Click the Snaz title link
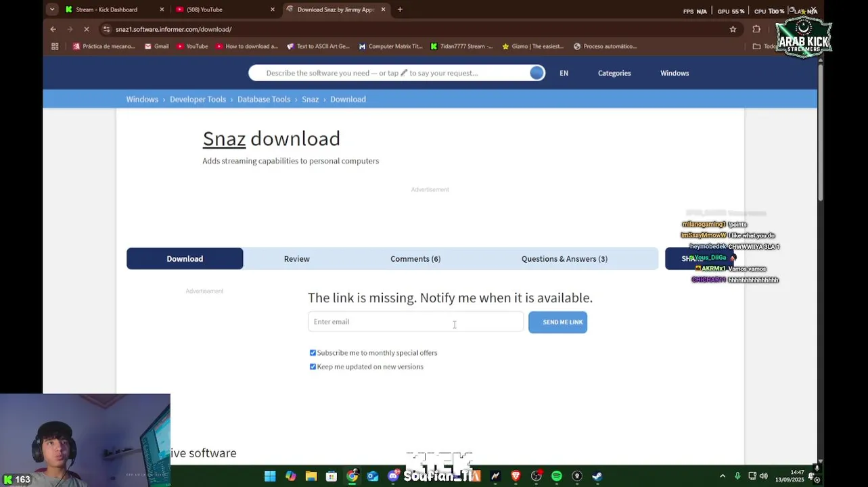868x487 pixels. 224,139
